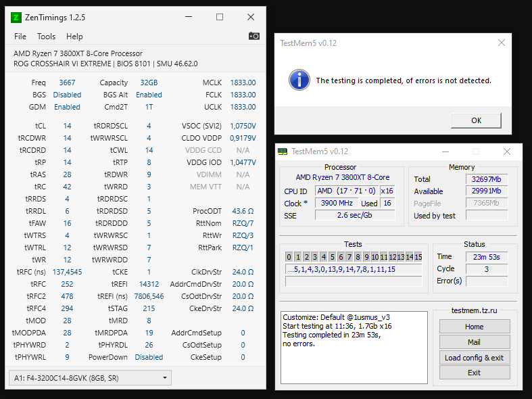Screen dimensions: 532x399
Task: Click the Available memory value 29991Mb
Action: pyautogui.click(x=487, y=191)
